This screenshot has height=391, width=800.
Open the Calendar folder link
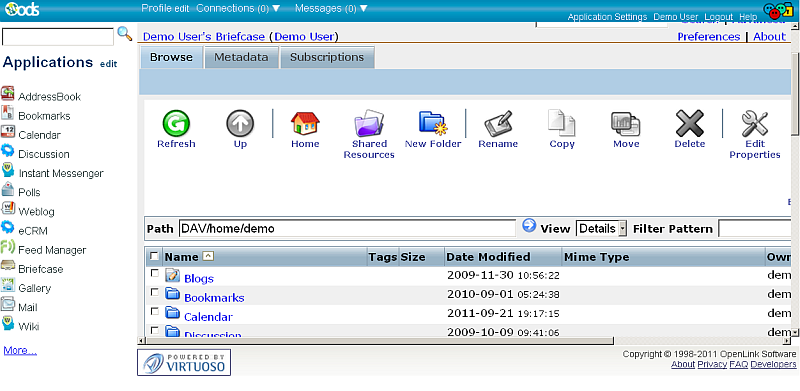[x=208, y=316]
